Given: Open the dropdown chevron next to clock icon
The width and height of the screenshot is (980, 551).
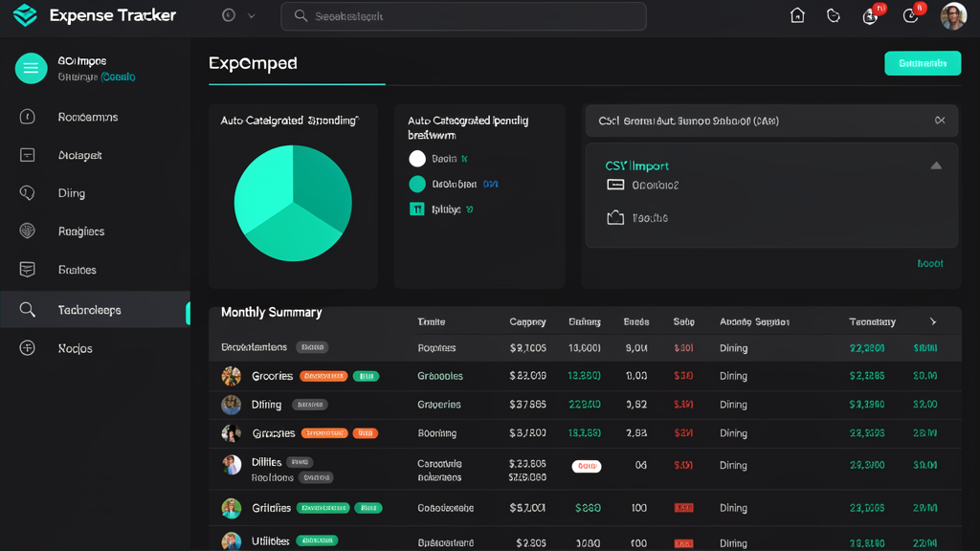Looking at the screenshot, I should [x=252, y=16].
